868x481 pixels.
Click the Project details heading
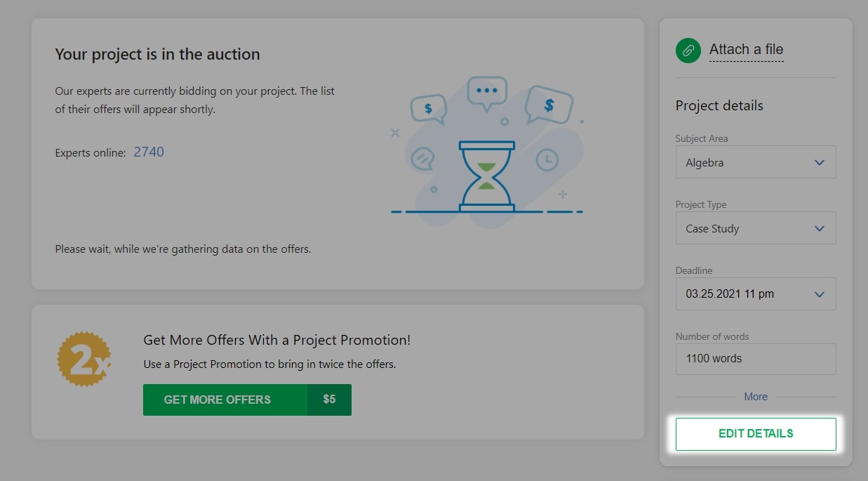pyautogui.click(x=719, y=105)
